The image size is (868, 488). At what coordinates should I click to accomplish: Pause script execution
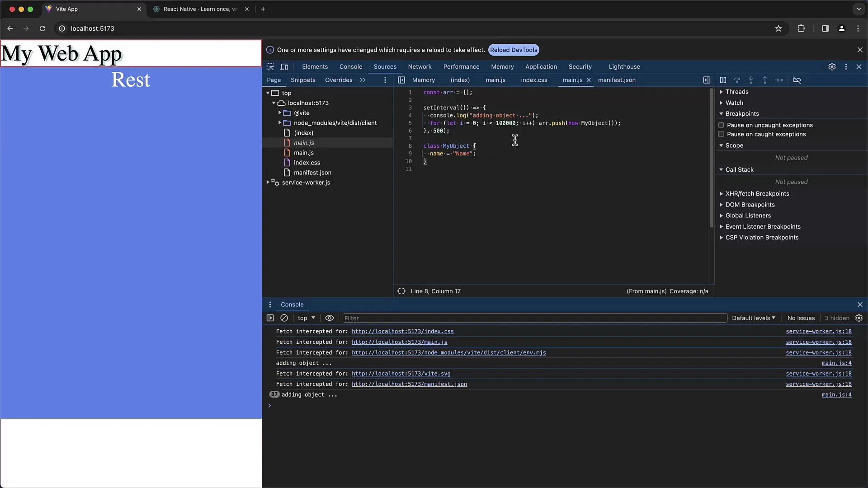pos(723,80)
